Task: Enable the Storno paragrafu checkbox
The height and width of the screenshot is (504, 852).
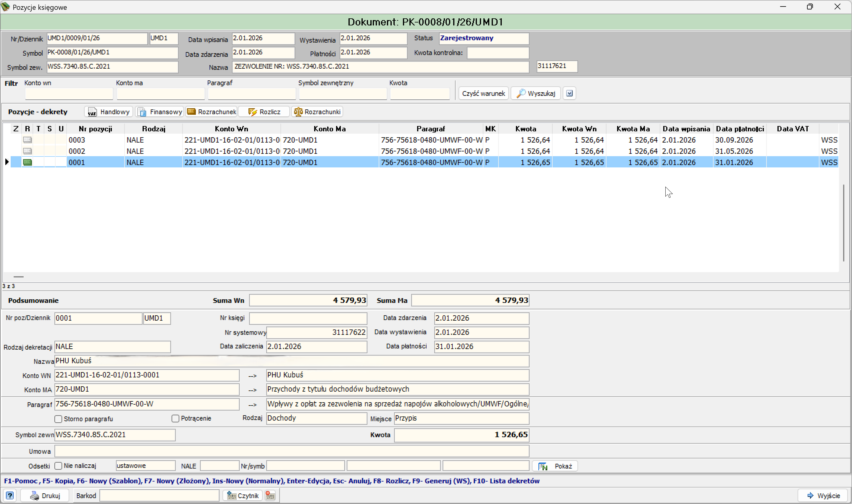Action: (58, 419)
